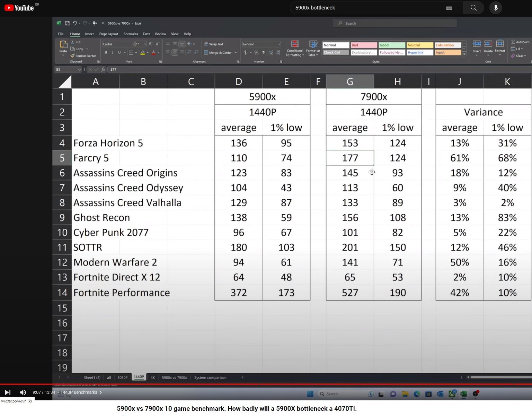The width and height of the screenshot is (532, 416).
Task: Open the font size dropdown
Action: point(145,44)
